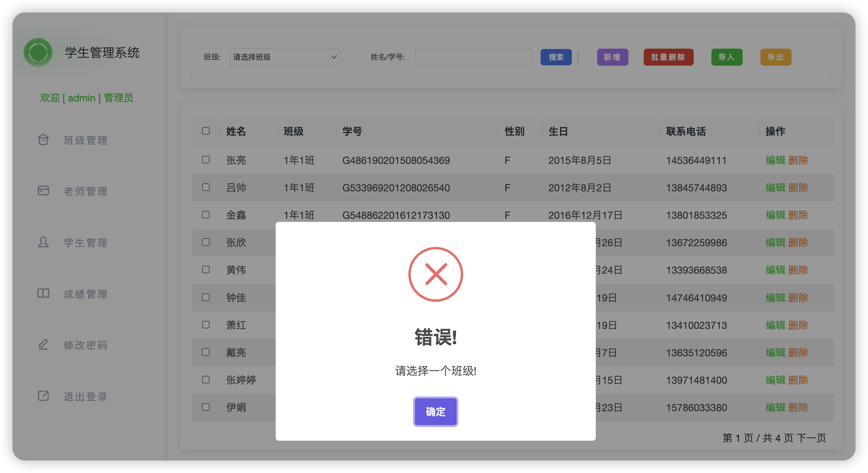The image size is (868, 473).
Task: Click the blue 搜索 button
Action: coord(556,57)
